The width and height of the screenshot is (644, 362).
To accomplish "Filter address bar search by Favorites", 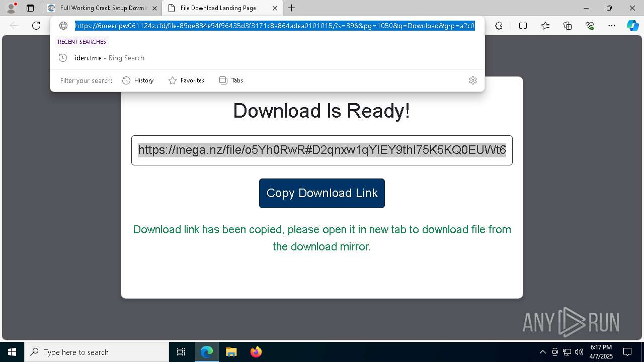I will pos(186,80).
